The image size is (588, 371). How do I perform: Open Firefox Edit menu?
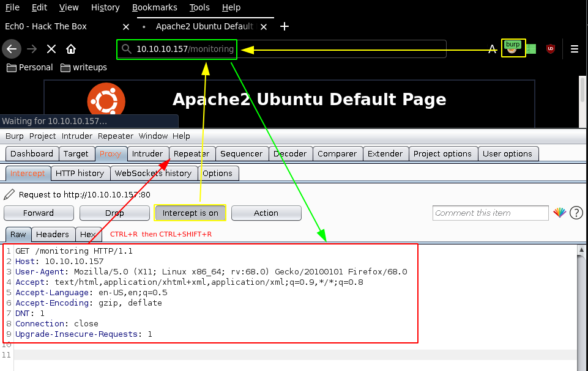39,7
